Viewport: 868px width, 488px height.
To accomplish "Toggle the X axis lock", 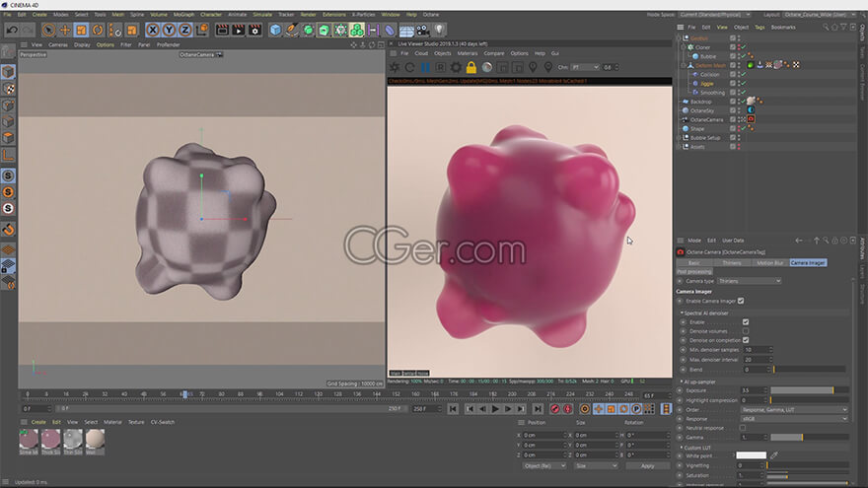I will tap(153, 30).
